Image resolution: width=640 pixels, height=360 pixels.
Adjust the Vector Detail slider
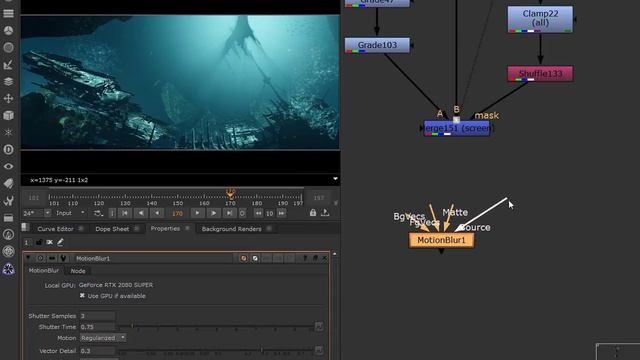(x=216, y=351)
